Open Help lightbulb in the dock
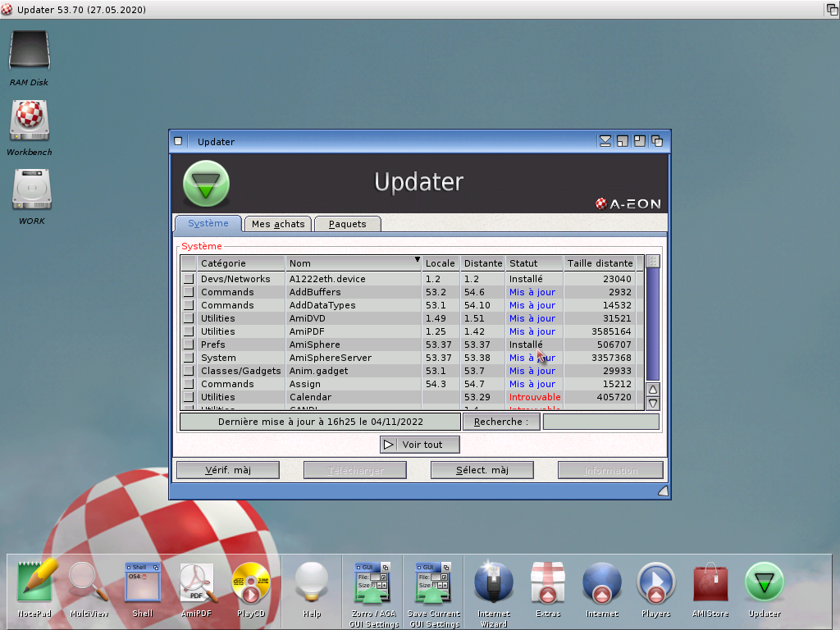 [x=311, y=582]
